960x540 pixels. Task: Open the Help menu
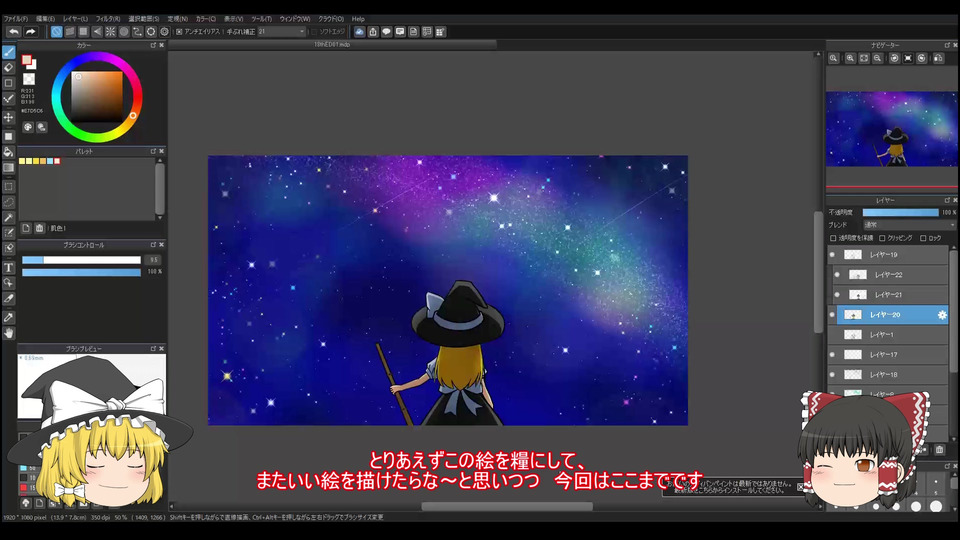358,19
